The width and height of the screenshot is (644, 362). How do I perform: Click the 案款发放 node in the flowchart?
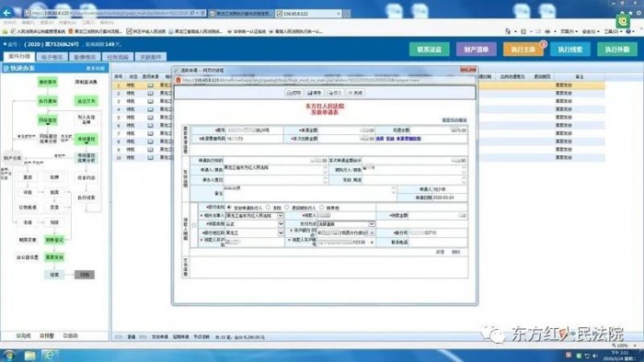(x=54, y=257)
